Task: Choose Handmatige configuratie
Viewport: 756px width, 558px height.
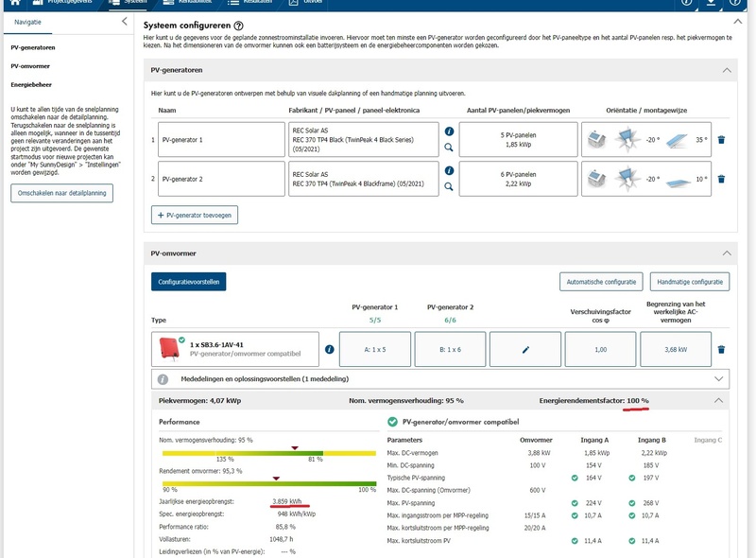Action: click(x=690, y=282)
